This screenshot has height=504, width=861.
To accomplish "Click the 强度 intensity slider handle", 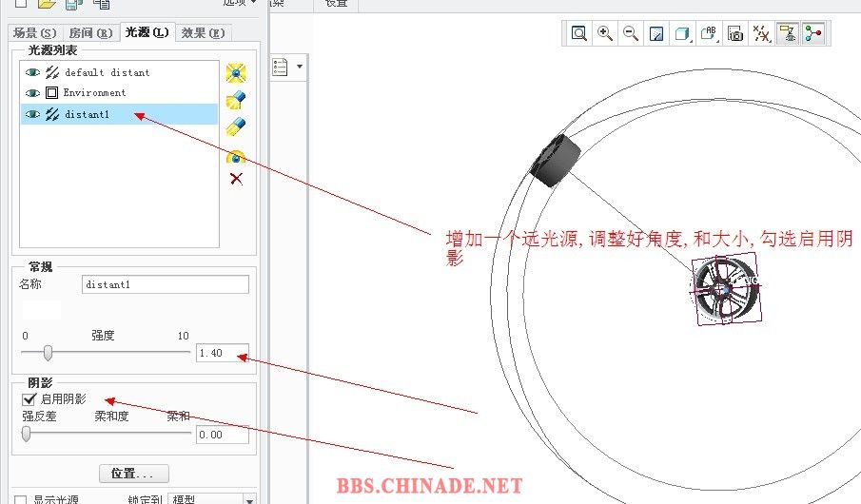I will (x=48, y=353).
